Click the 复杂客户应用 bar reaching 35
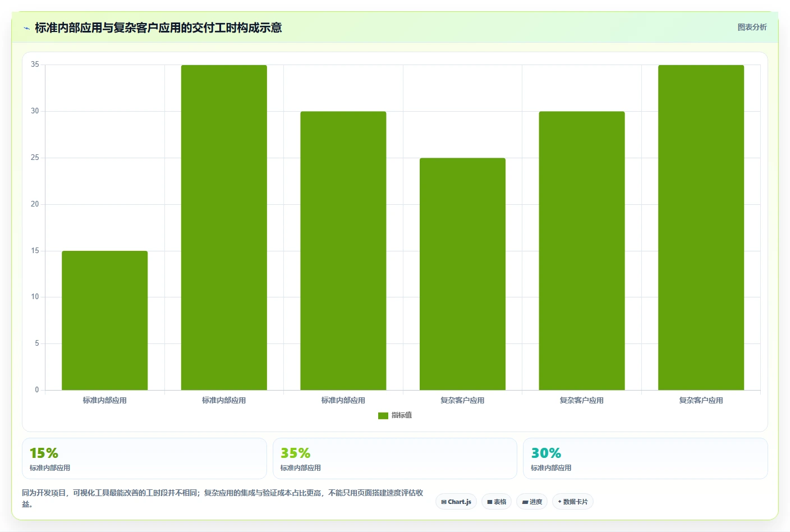The width and height of the screenshot is (790, 532). [x=701, y=227]
